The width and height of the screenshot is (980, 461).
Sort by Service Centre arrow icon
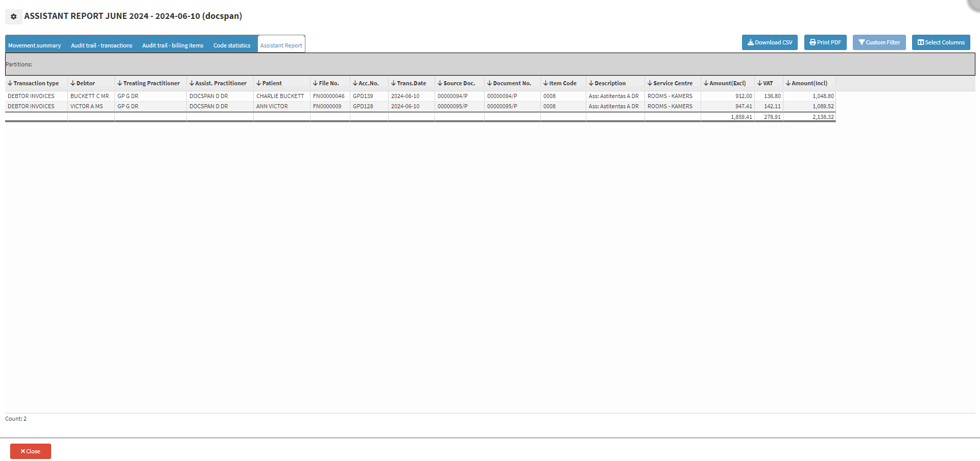click(650, 83)
